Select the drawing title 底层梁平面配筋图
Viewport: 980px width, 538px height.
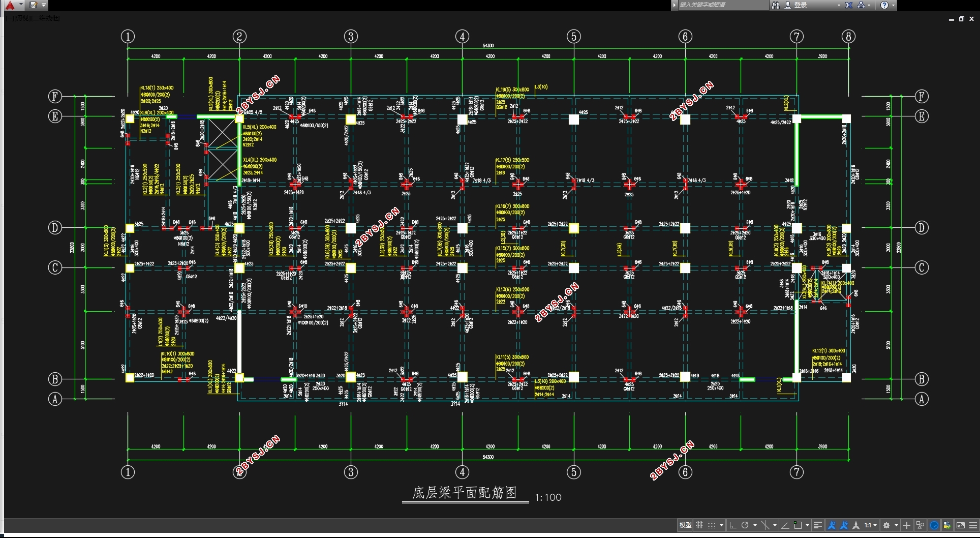(x=465, y=492)
